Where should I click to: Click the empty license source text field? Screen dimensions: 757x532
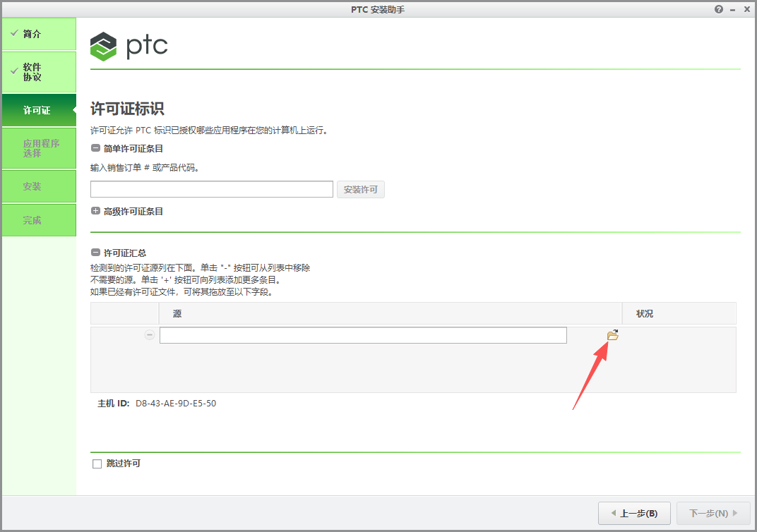[363, 334]
